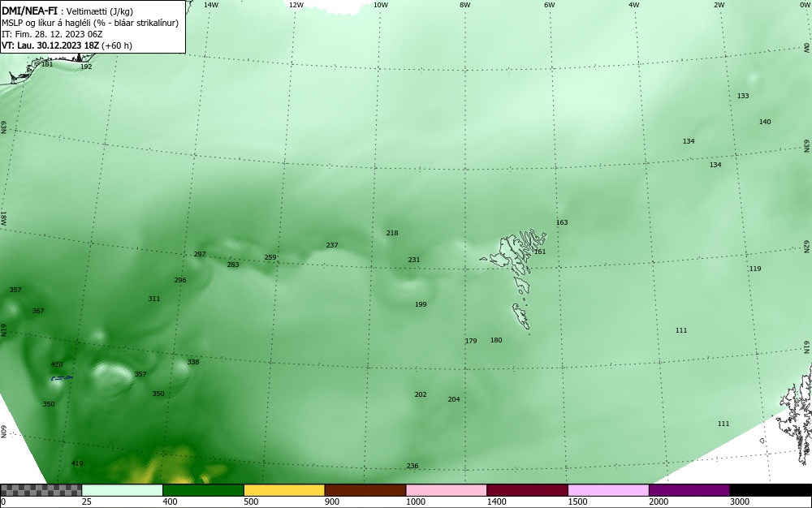Viewport: 812px width, 508px height.
Task: Click the map value '338'
Action: click(x=192, y=362)
